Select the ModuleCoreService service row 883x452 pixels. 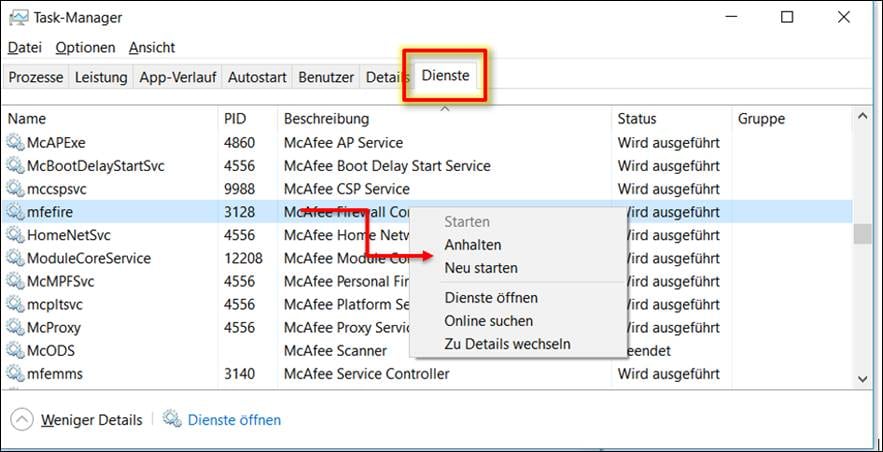[427, 258]
